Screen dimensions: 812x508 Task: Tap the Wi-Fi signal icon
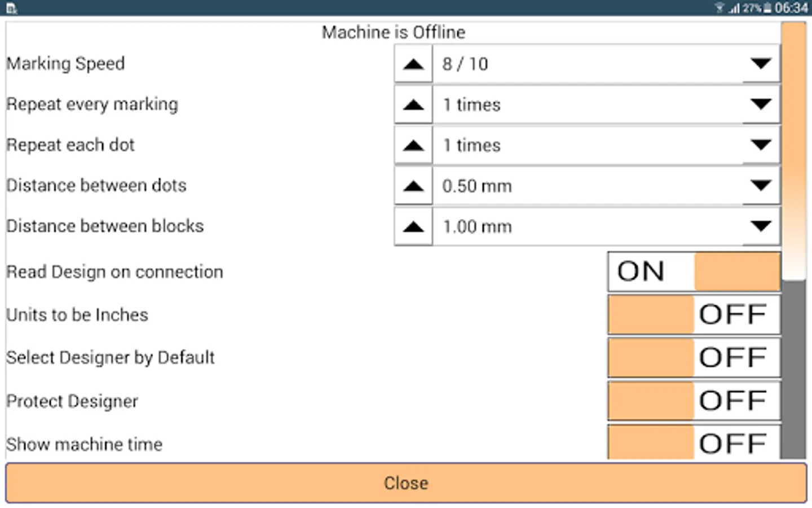click(719, 8)
